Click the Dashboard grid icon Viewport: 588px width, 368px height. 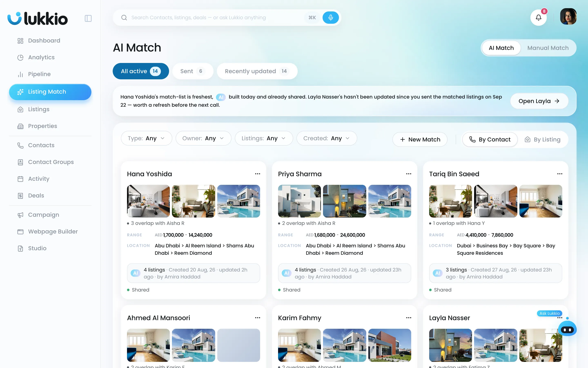[20, 41]
